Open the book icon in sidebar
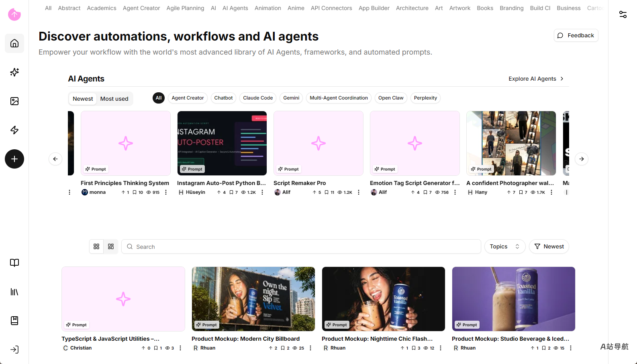 (14, 263)
